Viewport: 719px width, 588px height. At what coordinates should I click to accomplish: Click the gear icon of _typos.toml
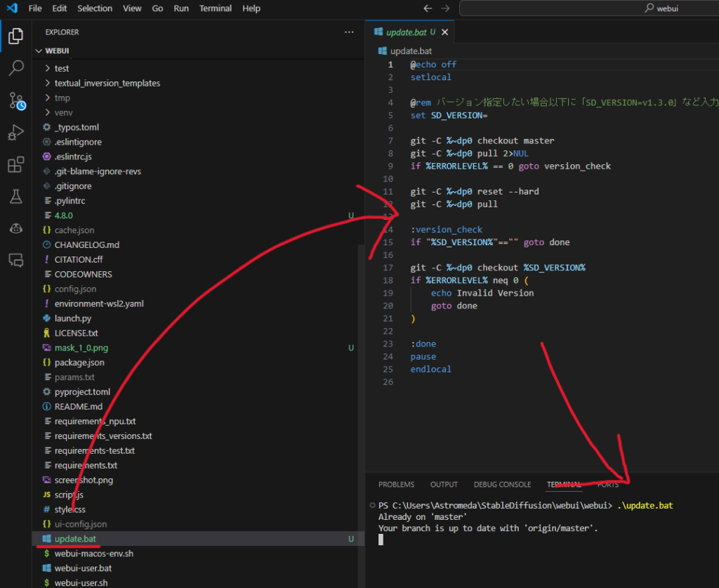point(46,127)
